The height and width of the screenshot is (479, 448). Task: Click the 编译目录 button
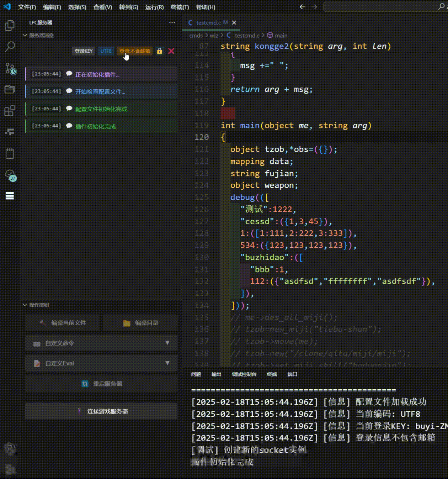[140, 323]
